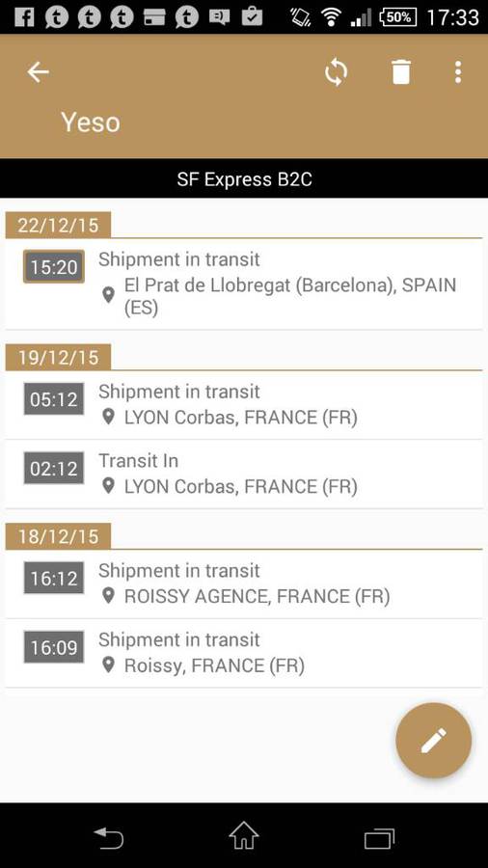Tap the back arrow in header
The image size is (488, 868).
(x=39, y=72)
